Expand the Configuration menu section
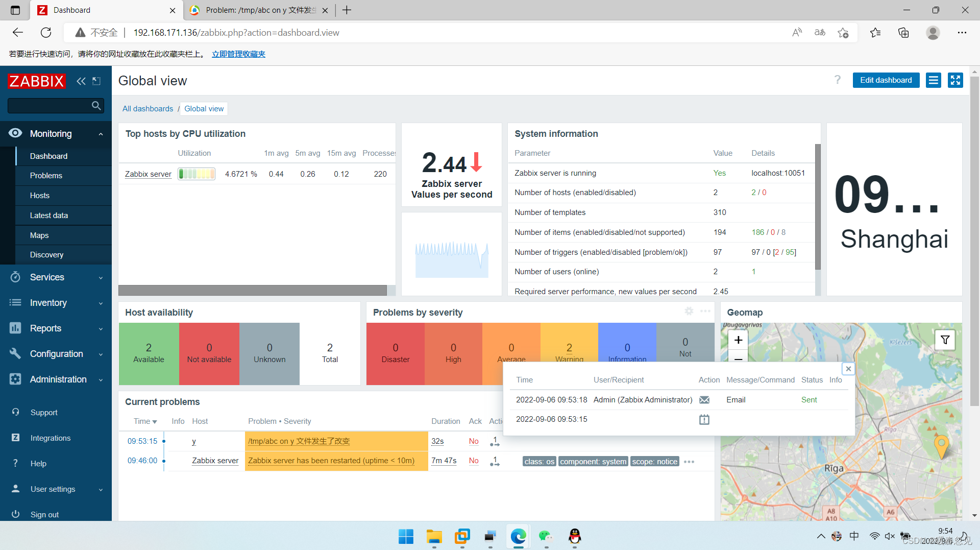 (x=56, y=354)
